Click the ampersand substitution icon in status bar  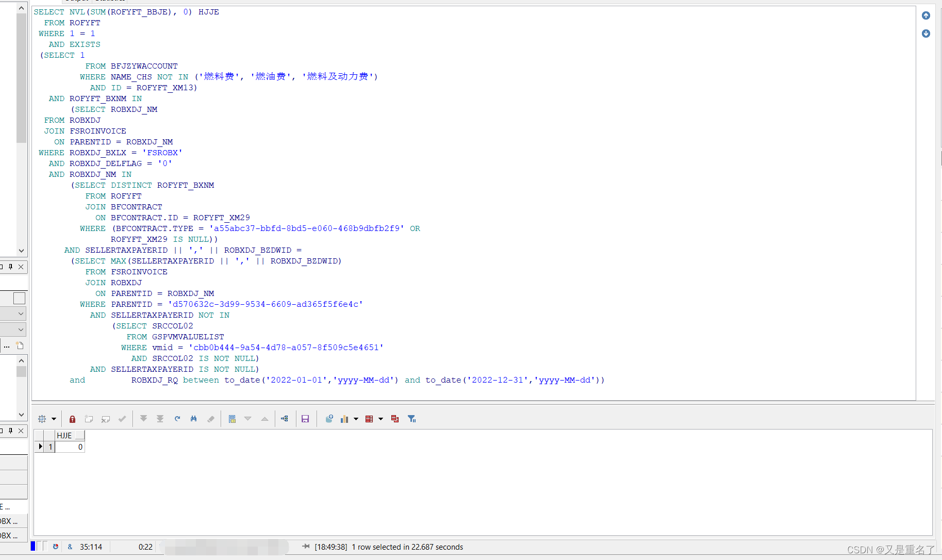pyautogui.click(x=70, y=547)
